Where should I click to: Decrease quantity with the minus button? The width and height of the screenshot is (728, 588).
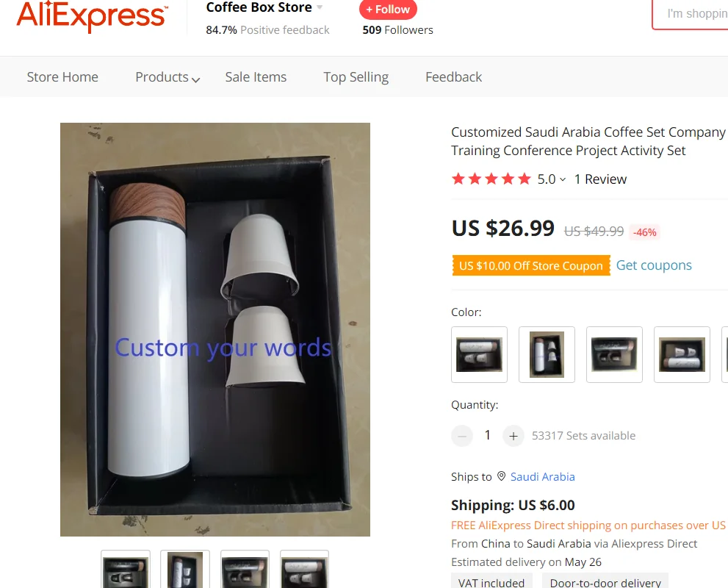[462, 436]
